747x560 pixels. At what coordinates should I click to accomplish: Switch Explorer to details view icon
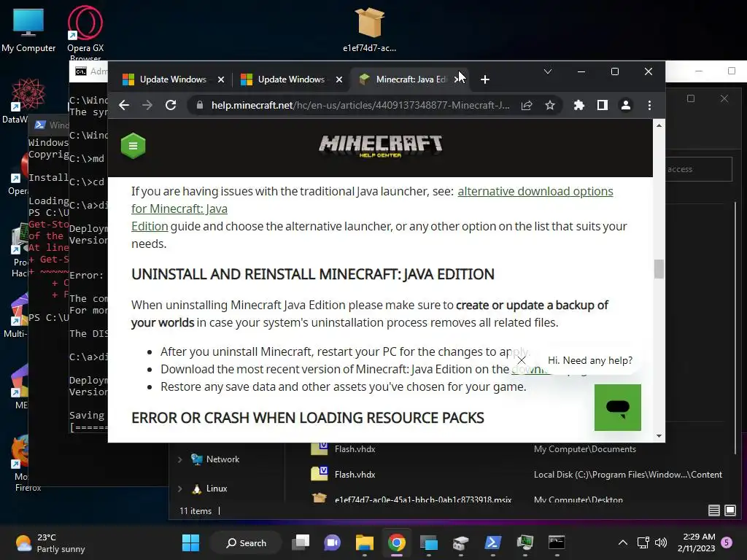(x=713, y=510)
